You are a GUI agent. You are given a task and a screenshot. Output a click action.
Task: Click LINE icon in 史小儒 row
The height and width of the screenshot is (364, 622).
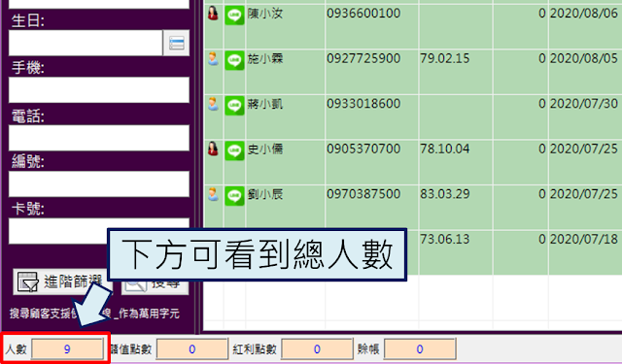click(x=234, y=150)
